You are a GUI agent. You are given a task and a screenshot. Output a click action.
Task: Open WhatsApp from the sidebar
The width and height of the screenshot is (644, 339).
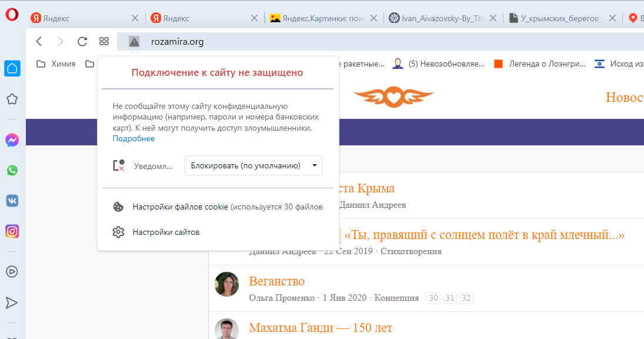(x=12, y=171)
